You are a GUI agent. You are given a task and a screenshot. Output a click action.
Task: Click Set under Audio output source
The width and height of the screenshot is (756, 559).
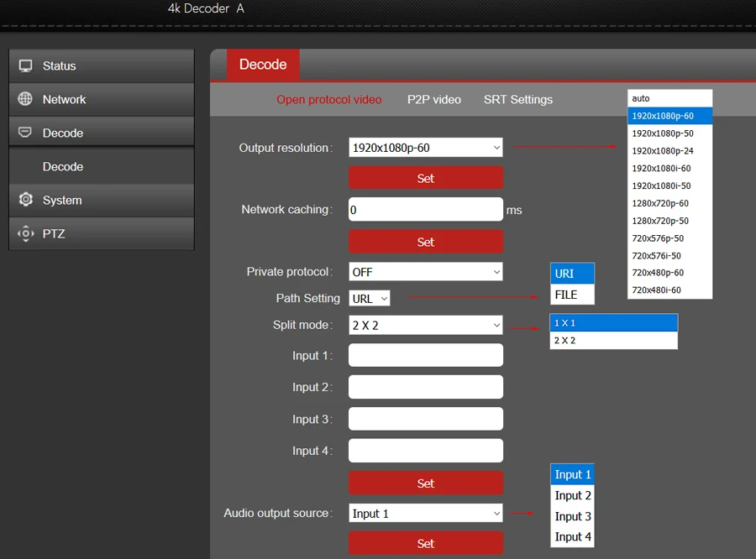click(426, 543)
